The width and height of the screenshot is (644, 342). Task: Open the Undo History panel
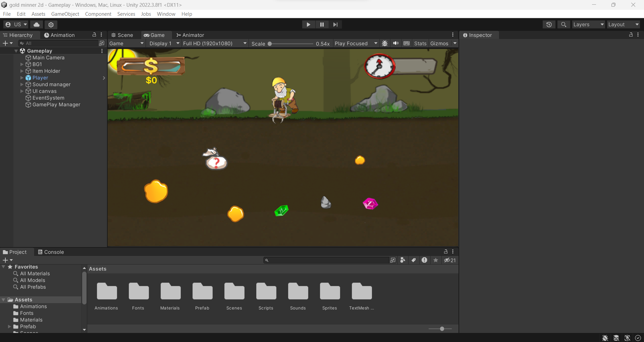pos(549,24)
